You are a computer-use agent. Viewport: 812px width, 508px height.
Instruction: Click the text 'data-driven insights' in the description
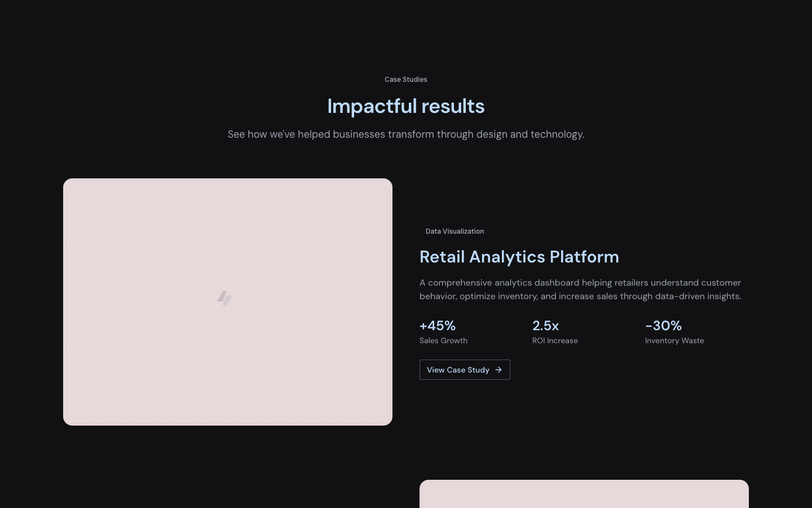click(x=698, y=296)
